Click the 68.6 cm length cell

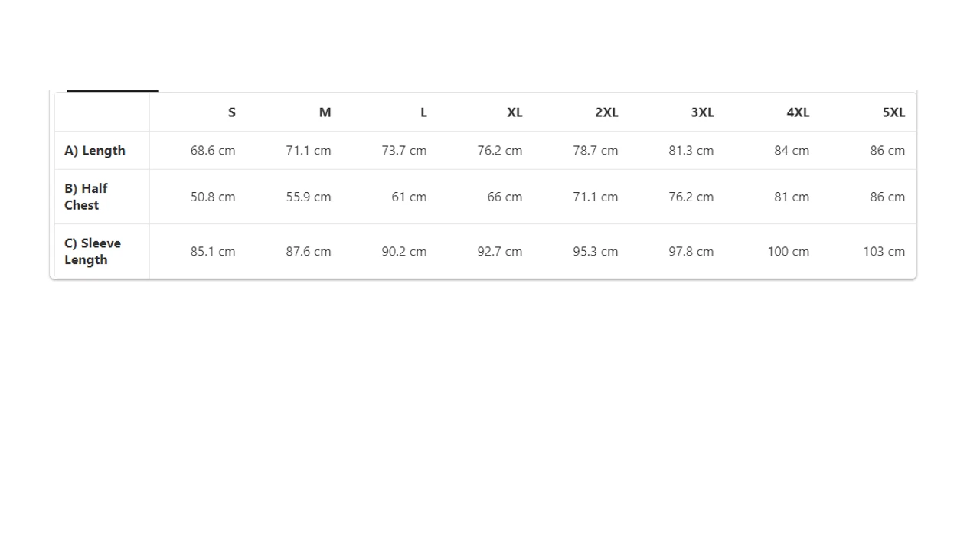(213, 151)
